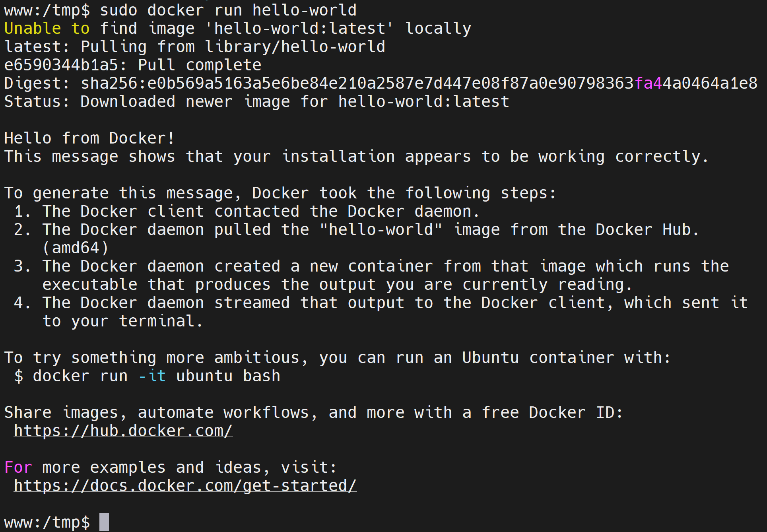Image resolution: width=767 pixels, height=532 pixels.
Task: Click the 'Hello from Docker!' line
Action: pos(89,138)
